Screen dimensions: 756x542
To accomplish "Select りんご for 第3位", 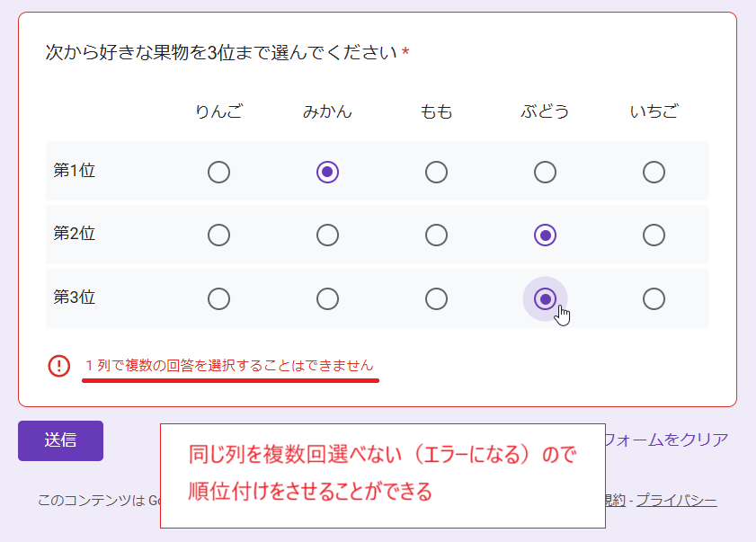I will (x=218, y=299).
